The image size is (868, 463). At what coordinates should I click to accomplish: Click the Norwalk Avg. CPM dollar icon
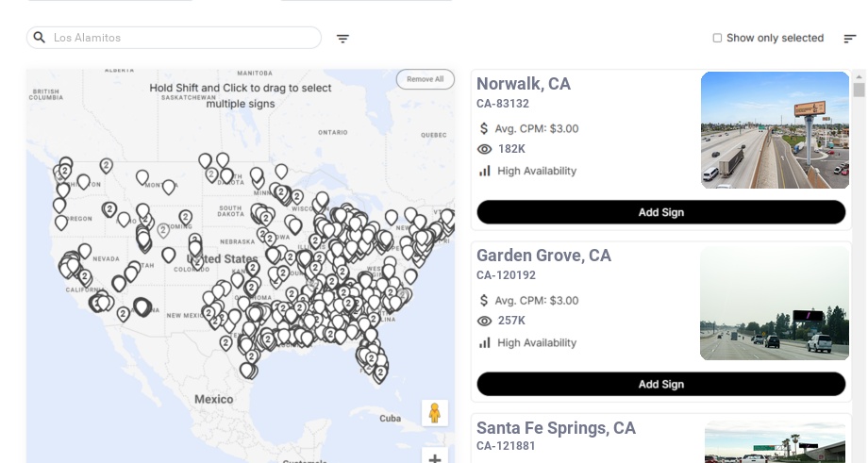[484, 128]
